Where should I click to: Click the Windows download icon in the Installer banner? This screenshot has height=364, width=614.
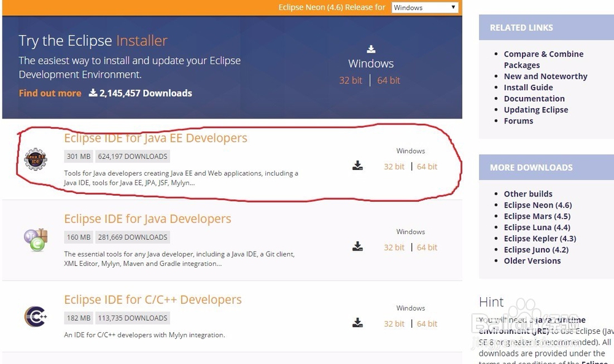pyautogui.click(x=371, y=48)
